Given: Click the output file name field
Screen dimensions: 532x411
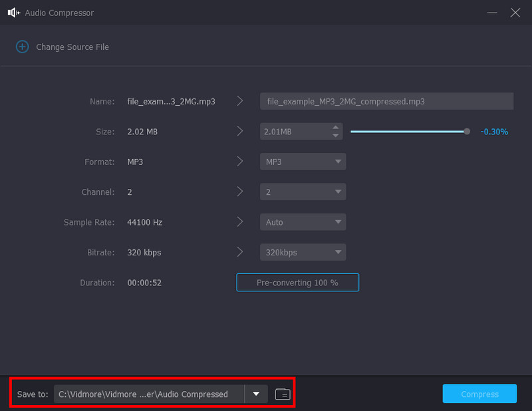Looking at the screenshot, I should point(386,101).
